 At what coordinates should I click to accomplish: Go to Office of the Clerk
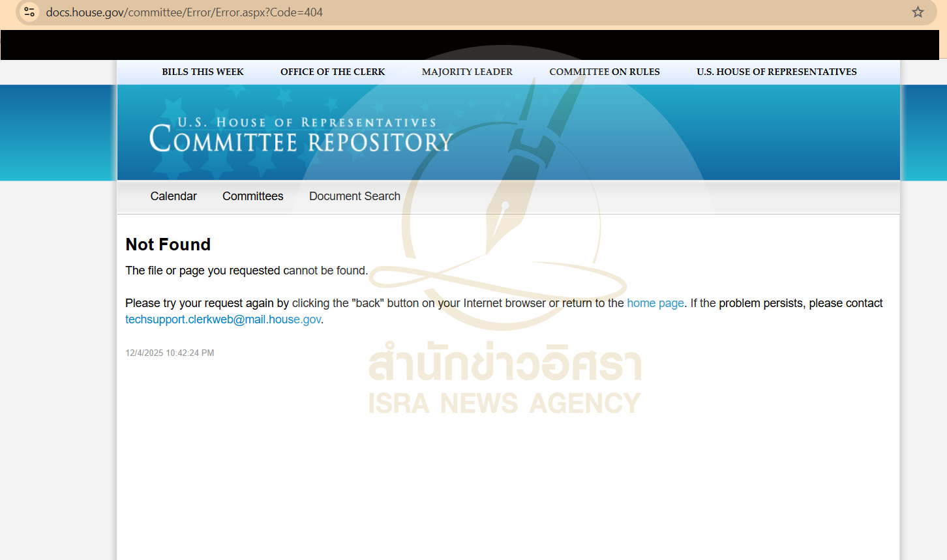333,72
